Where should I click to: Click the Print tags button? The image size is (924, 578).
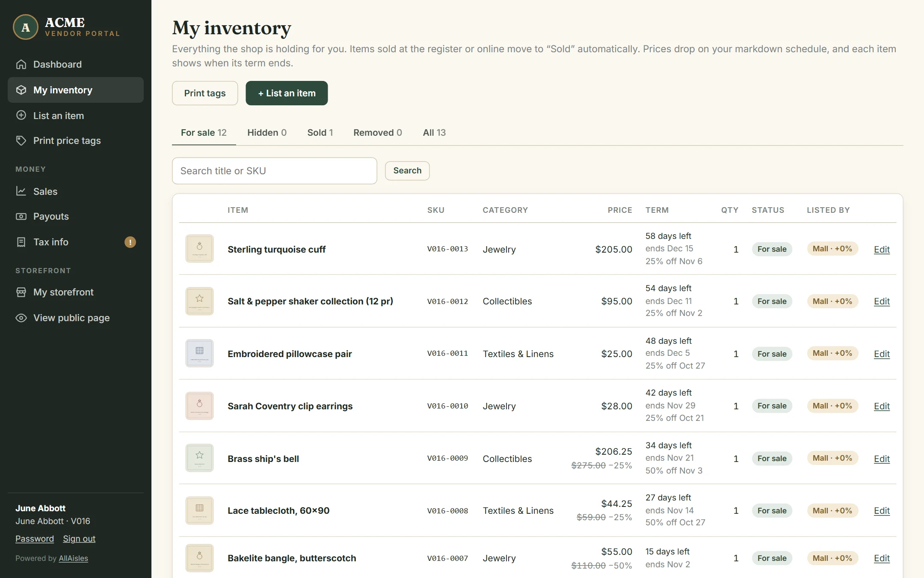tap(205, 93)
